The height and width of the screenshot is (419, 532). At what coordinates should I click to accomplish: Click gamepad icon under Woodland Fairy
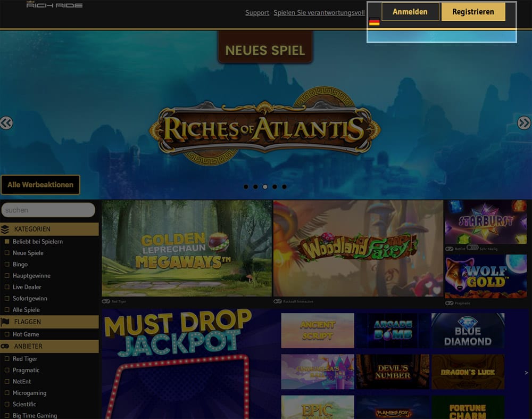[278, 301]
